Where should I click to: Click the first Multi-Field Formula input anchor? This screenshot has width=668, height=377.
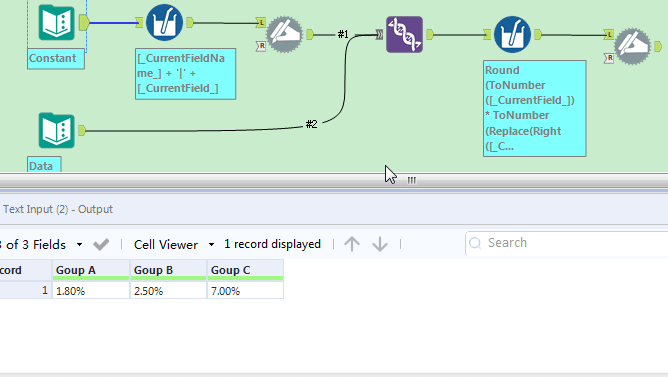pos(139,23)
